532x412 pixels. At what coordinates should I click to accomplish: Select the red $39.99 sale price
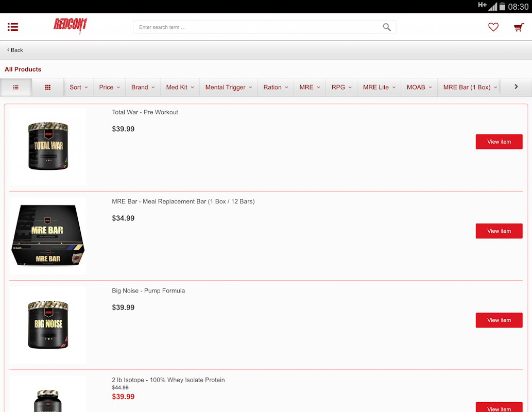[x=123, y=397]
